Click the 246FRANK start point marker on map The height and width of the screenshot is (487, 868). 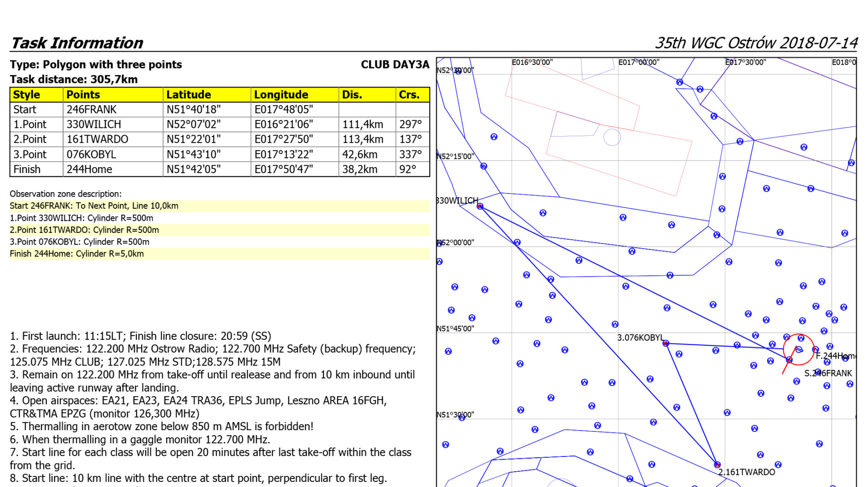pyautogui.click(x=789, y=360)
